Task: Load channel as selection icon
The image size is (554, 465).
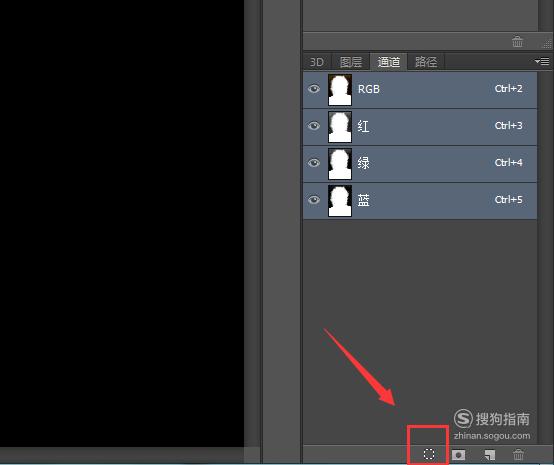Action: point(429,454)
